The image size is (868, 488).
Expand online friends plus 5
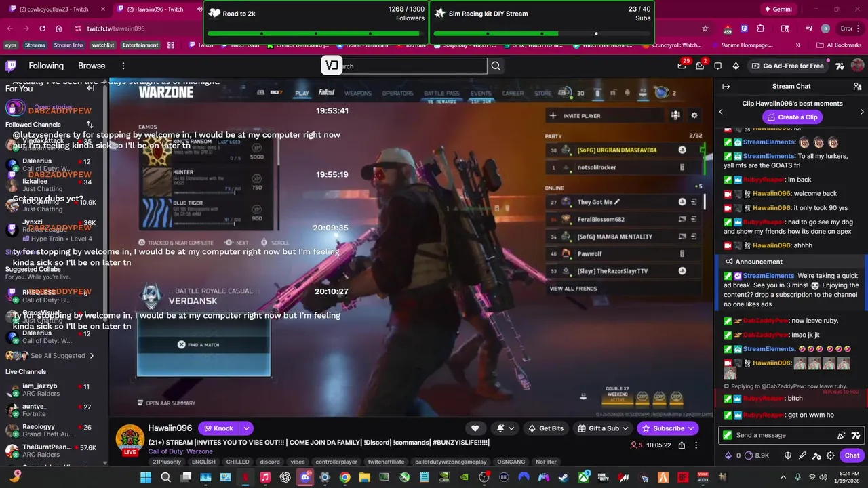[698, 186]
